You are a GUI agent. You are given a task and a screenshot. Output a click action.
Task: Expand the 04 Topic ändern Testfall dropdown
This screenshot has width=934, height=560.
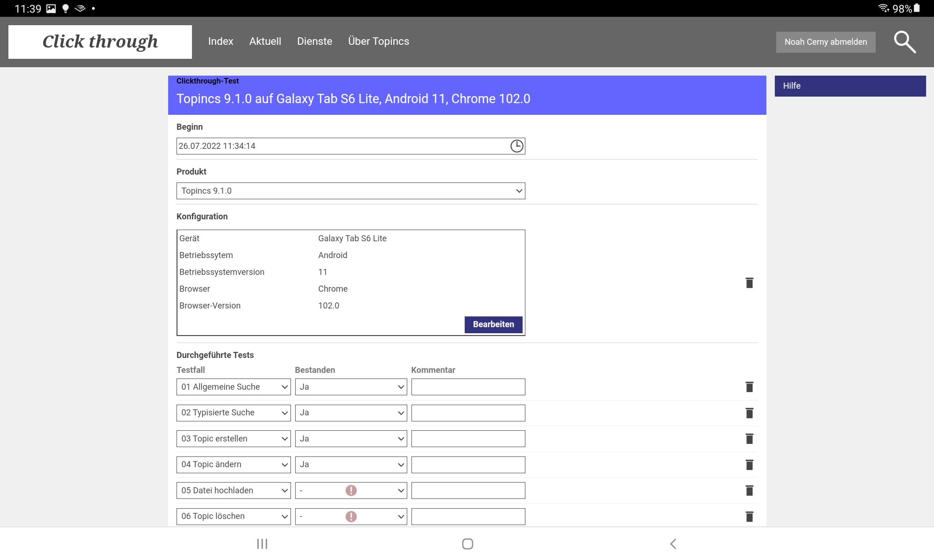point(233,465)
